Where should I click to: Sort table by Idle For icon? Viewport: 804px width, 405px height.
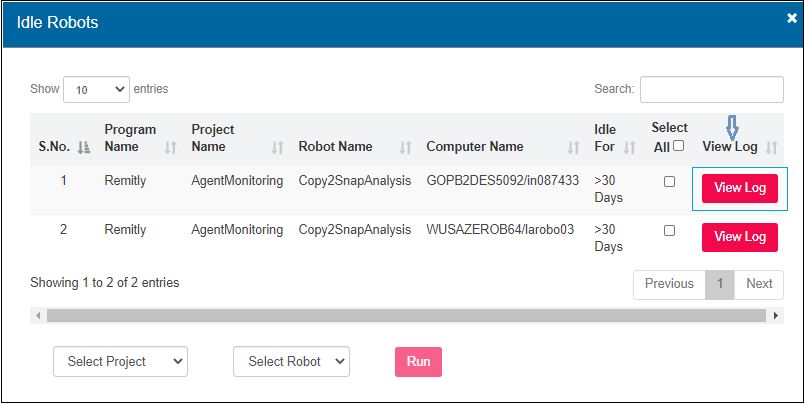(x=630, y=147)
